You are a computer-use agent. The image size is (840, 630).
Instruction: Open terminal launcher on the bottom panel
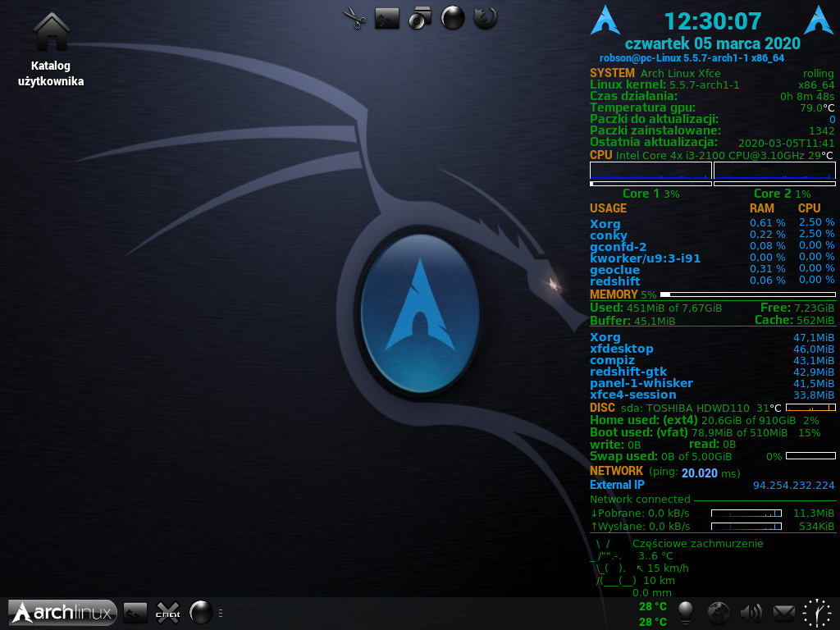point(135,613)
